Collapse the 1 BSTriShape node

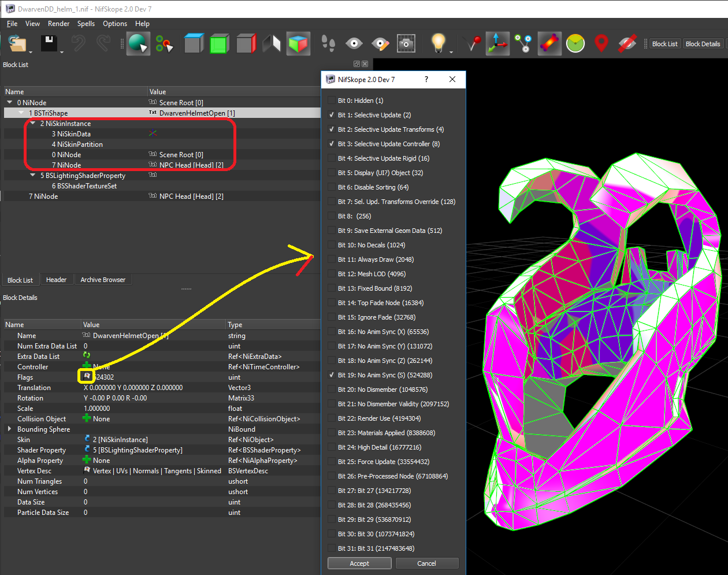21,113
